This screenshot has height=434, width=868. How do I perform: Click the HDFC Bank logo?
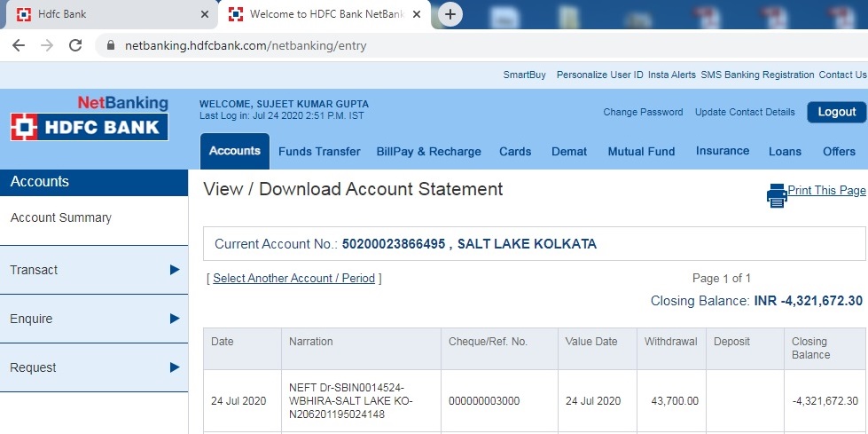(89, 127)
